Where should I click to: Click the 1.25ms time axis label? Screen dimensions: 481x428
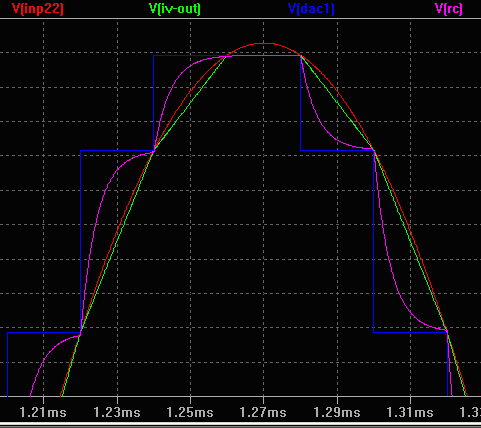tap(190, 413)
